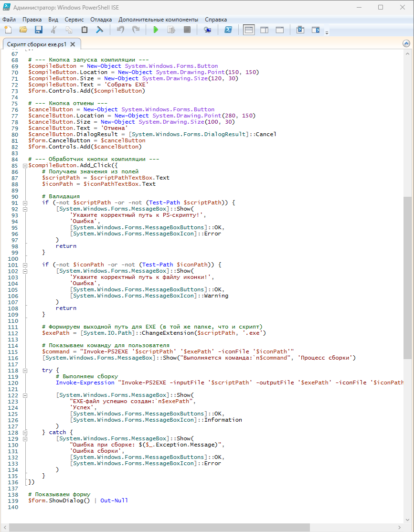Open the Справка menu
Screen dimensions: 414x532
pos(216,19)
